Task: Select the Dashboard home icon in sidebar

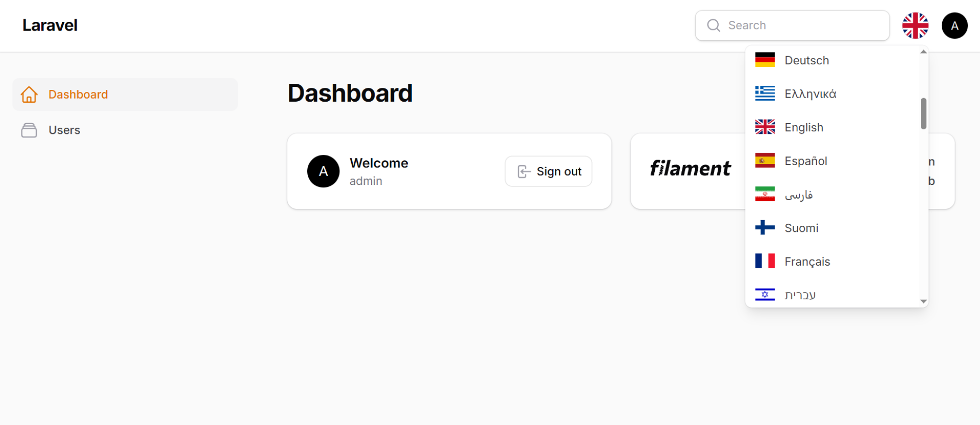Action: coord(29,95)
